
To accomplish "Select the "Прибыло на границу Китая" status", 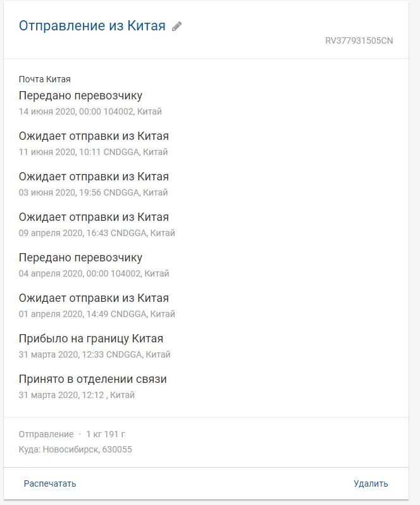I will click(x=91, y=339).
